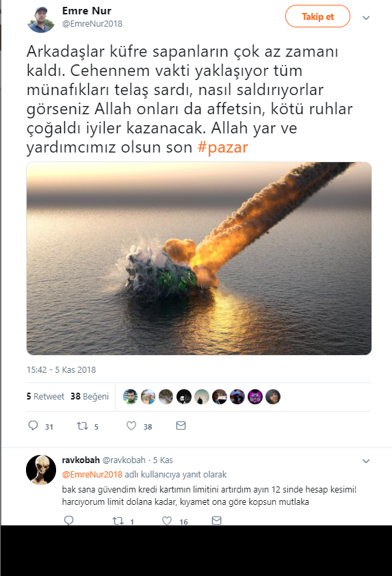Reply to ravkobah's comment
Screen dimensions: 392x576
point(68,520)
